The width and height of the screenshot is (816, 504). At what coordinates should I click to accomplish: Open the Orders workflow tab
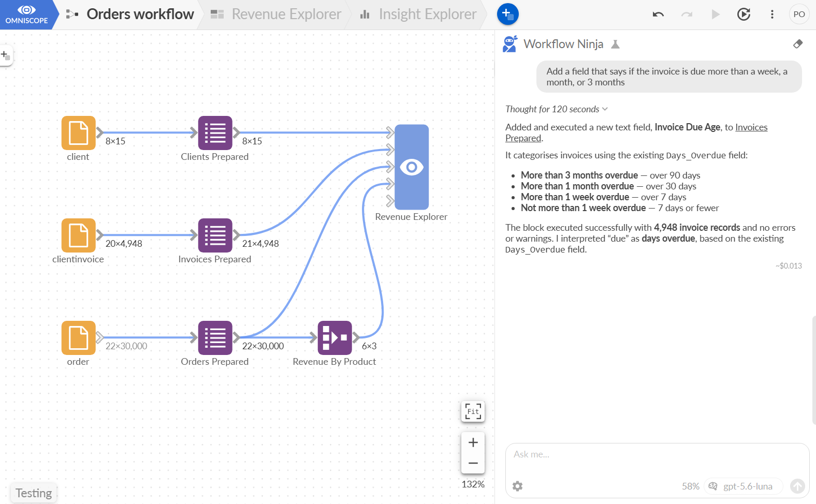pyautogui.click(x=130, y=14)
